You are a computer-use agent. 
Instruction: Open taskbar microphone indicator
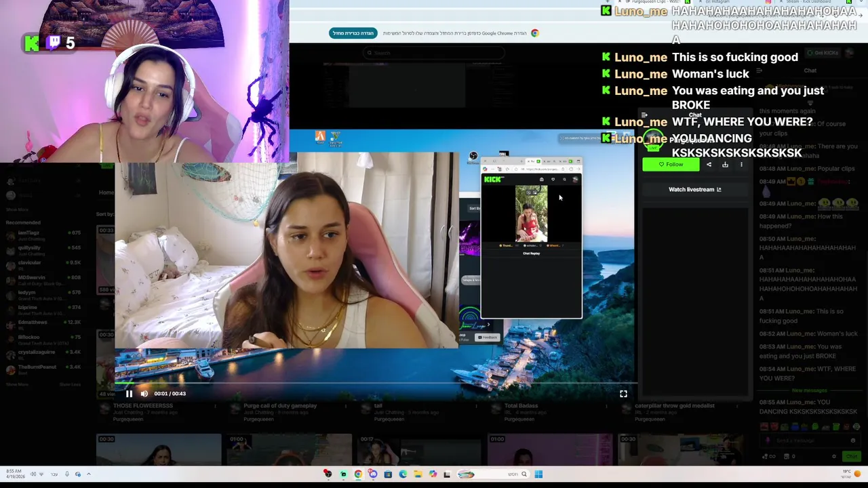point(66,474)
